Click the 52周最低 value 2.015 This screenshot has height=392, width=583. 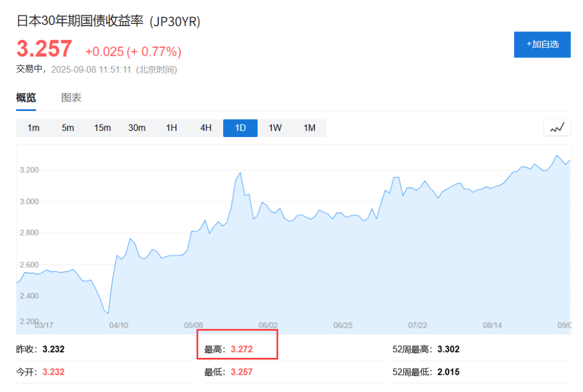447,372
